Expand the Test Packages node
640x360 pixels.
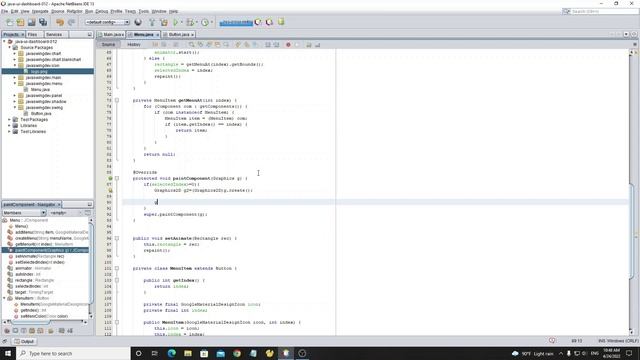point(9,120)
